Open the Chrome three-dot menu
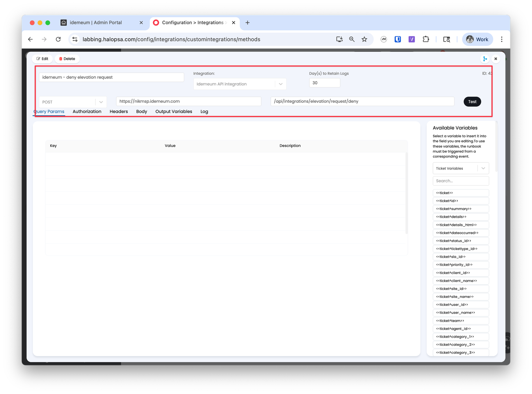 502,39
